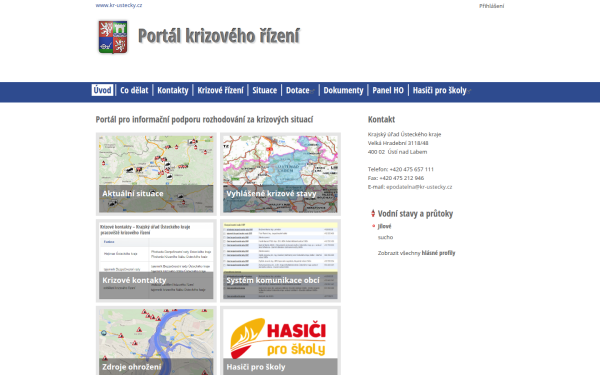
Task: Click external link icon next to Hasiči pro školy menu
Action: [x=469, y=91]
